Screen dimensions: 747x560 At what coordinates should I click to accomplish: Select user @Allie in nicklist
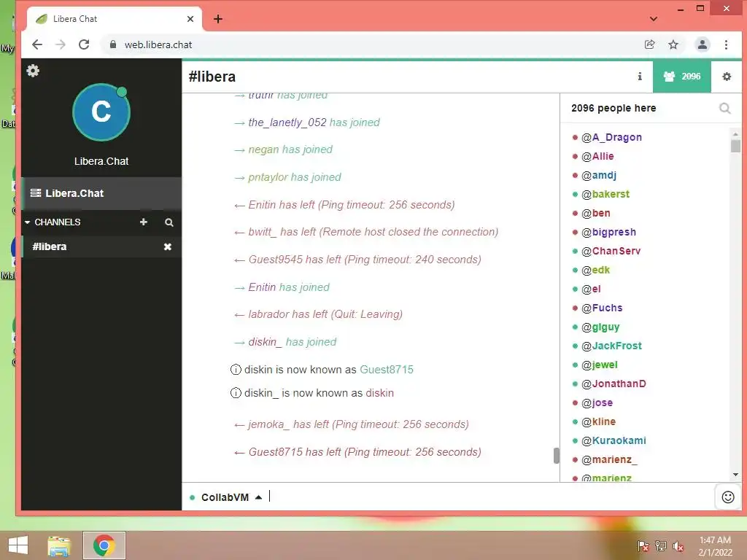coord(597,156)
